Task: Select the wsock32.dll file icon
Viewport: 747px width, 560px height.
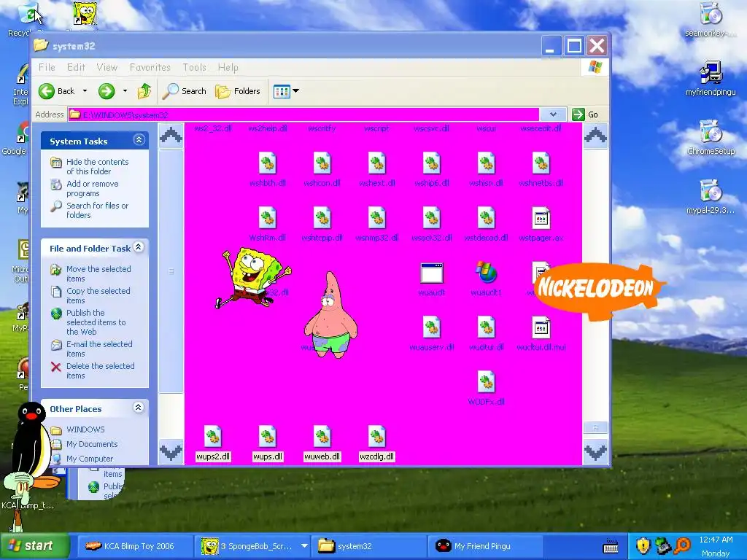Action: [432, 218]
